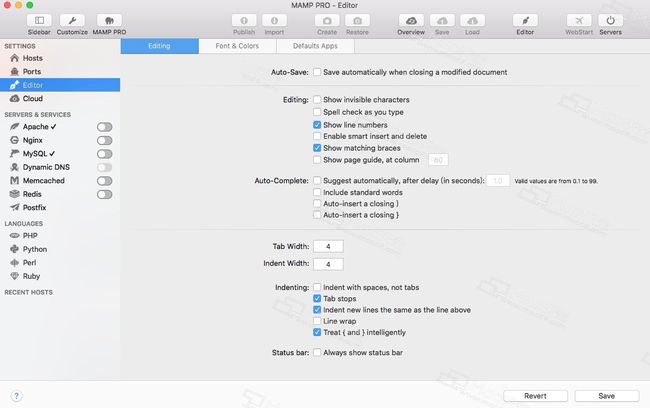This screenshot has height=408, width=650.
Task: Toggle the Sidebar toolbar button
Action: [39, 20]
